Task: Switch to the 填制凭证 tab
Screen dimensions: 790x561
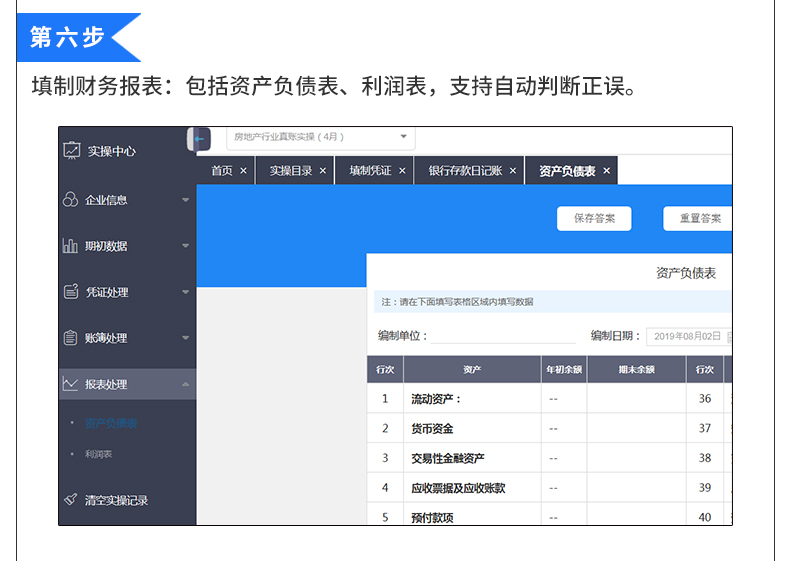Action: coord(370,171)
